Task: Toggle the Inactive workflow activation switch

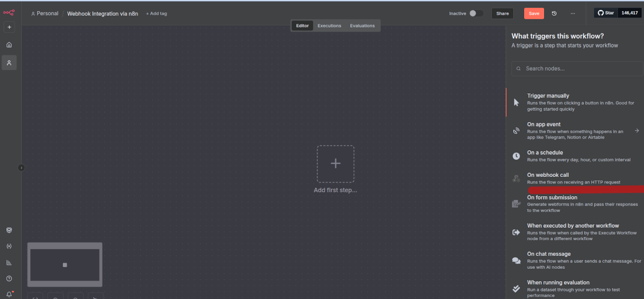Action: (476, 13)
